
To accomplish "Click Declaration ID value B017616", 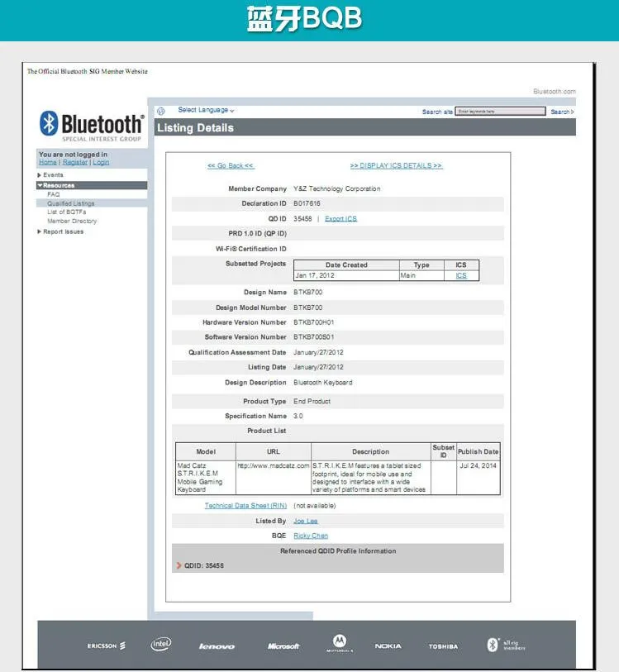I will point(307,203).
